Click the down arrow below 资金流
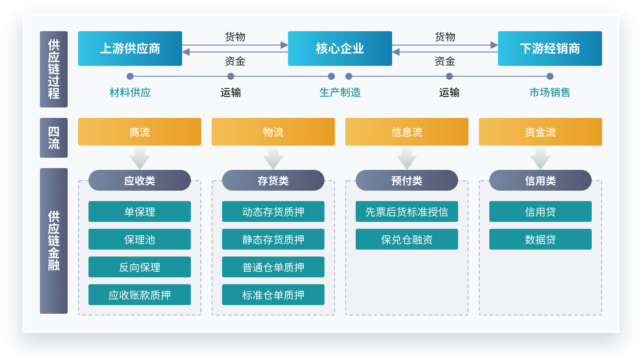The height and width of the screenshot is (364, 642). click(x=540, y=158)
